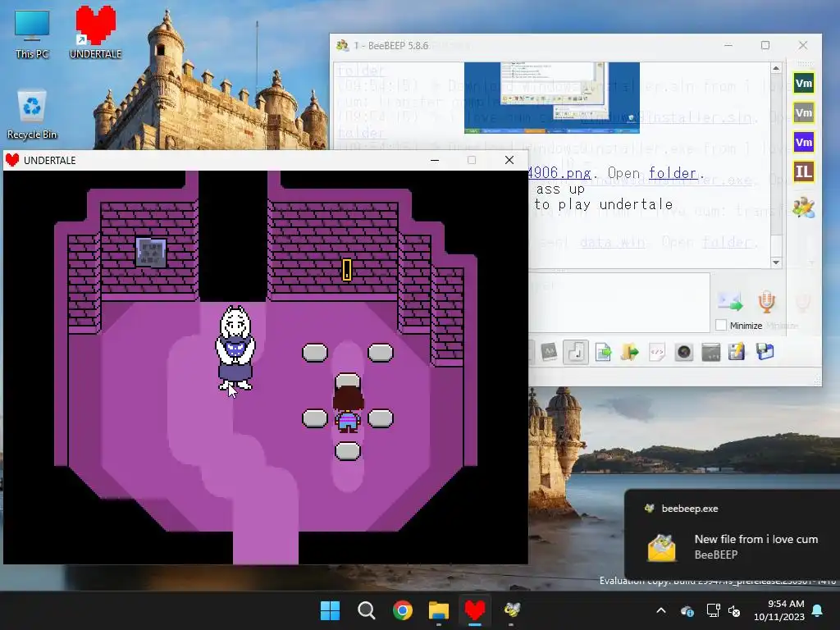
Task: Open Google Chrome from the taskbar
Action: coord(402,610)
